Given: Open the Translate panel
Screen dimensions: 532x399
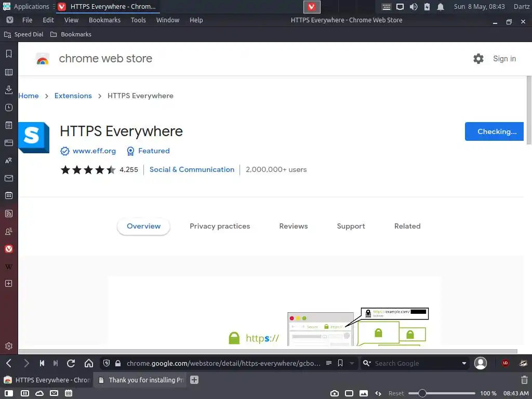Looking at the screenshot, I should tap(9, 161).
